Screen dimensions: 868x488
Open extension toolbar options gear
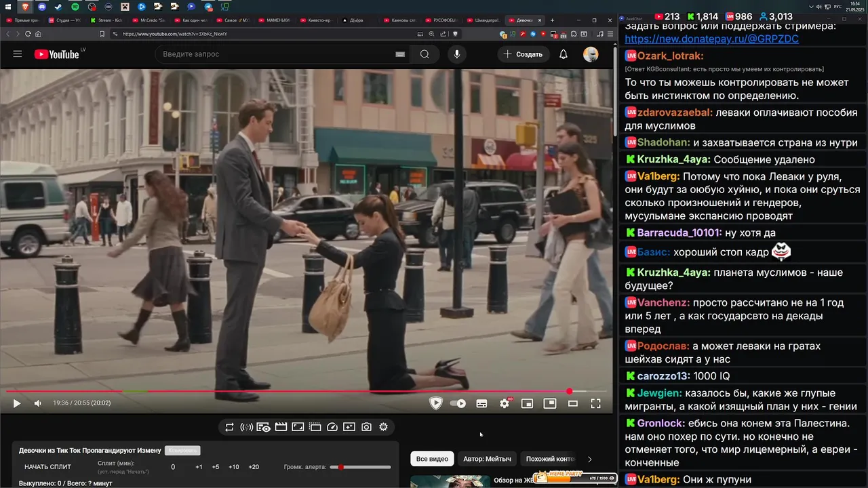coord(383,427)
